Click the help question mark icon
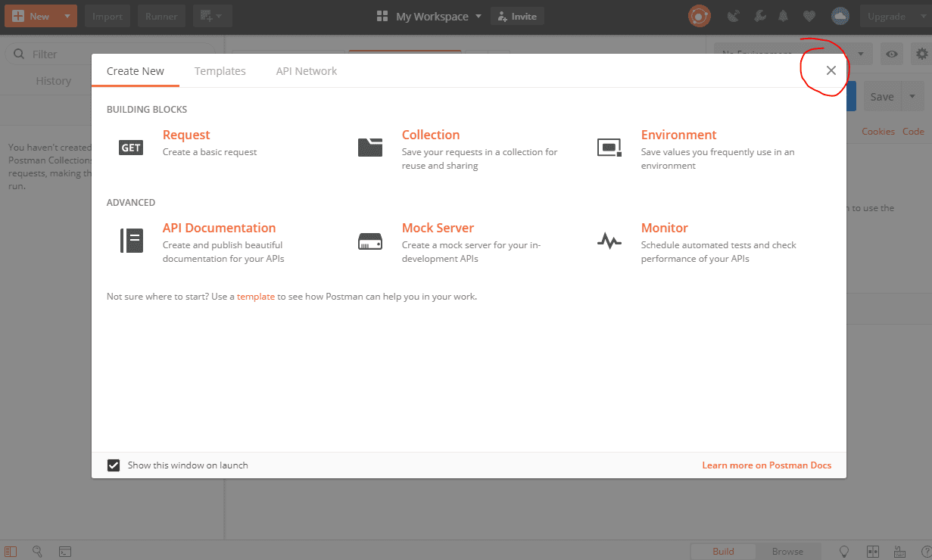 tap(926, 552)
